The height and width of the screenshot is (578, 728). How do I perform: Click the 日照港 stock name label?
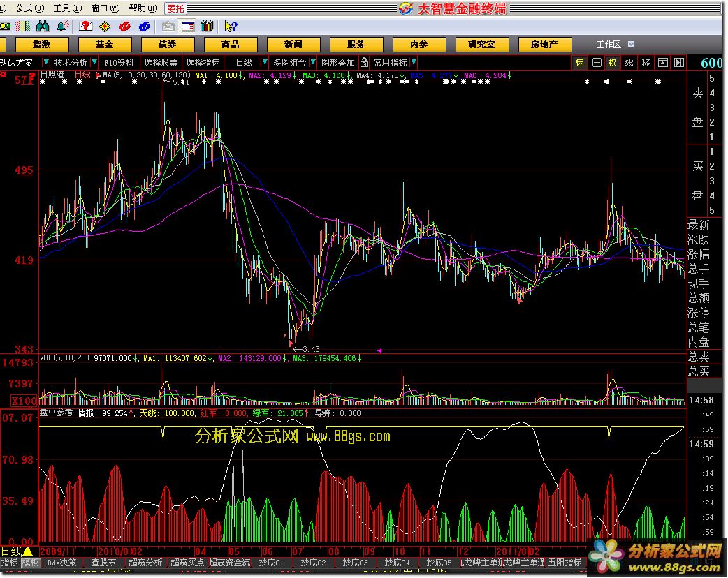[52, 75]
